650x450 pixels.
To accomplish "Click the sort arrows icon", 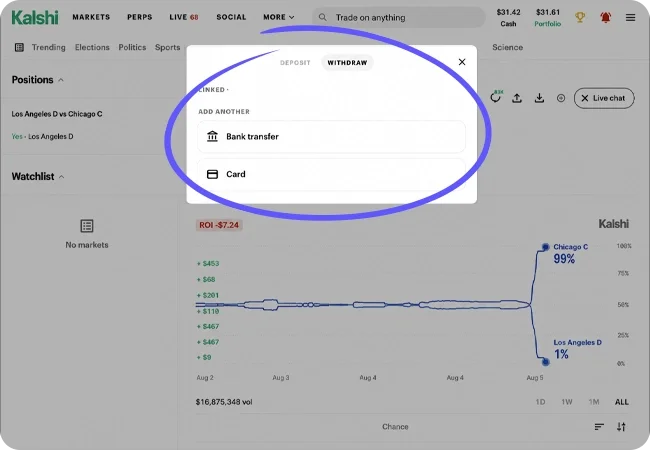I will coord(621,427).
